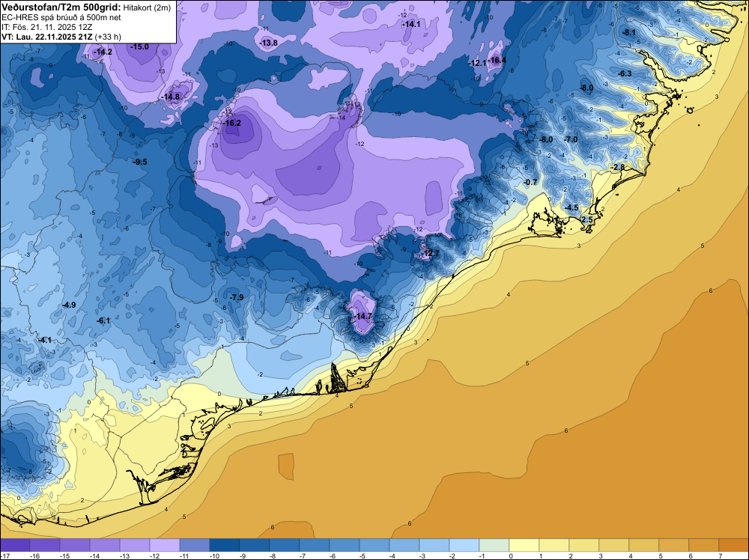The image size is (749, 560).
Task: Pick the legend swatch between -13 and -12
Action: point(135,545)
